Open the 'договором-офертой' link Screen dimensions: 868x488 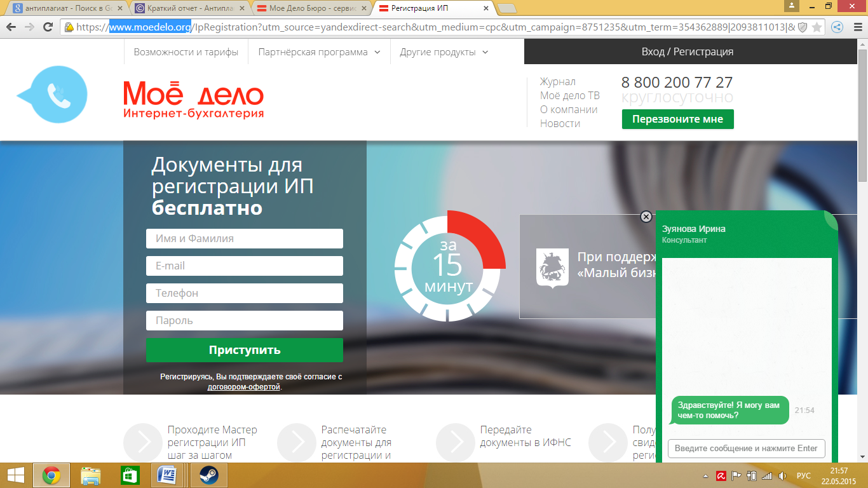point(244,386)
